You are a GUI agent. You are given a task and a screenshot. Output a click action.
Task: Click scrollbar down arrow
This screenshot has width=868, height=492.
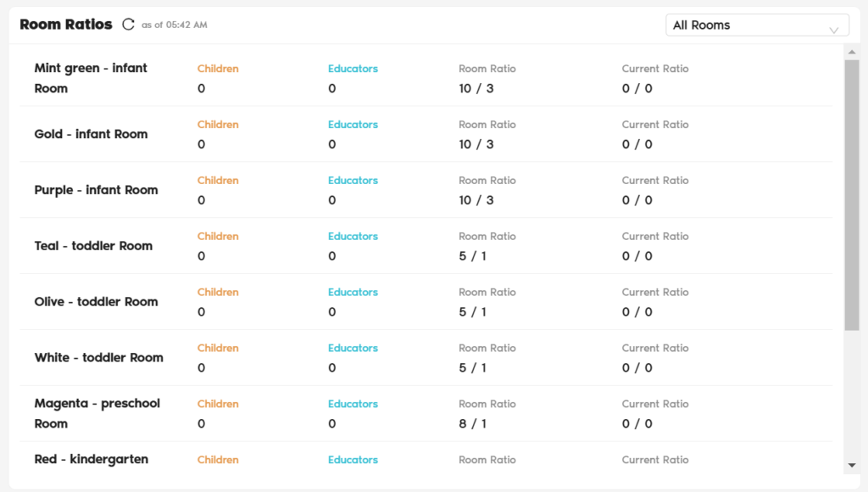tap(852, 465)
